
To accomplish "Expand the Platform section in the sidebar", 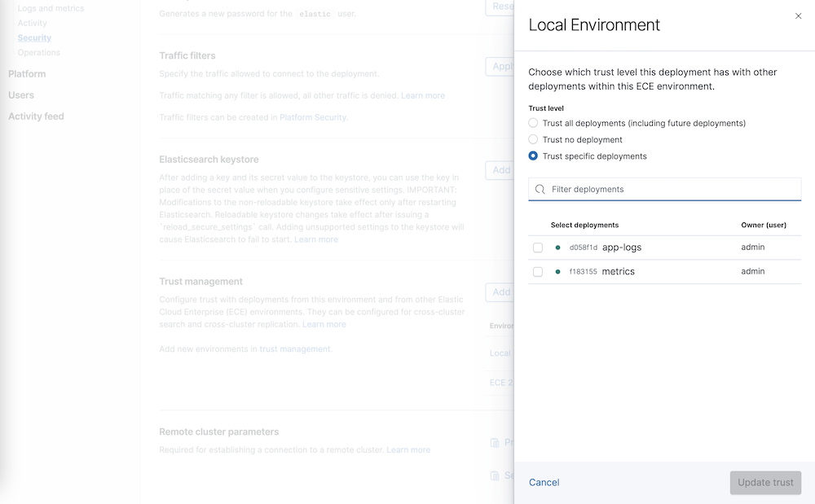I will pyautogui.click(x=27, y=73).
